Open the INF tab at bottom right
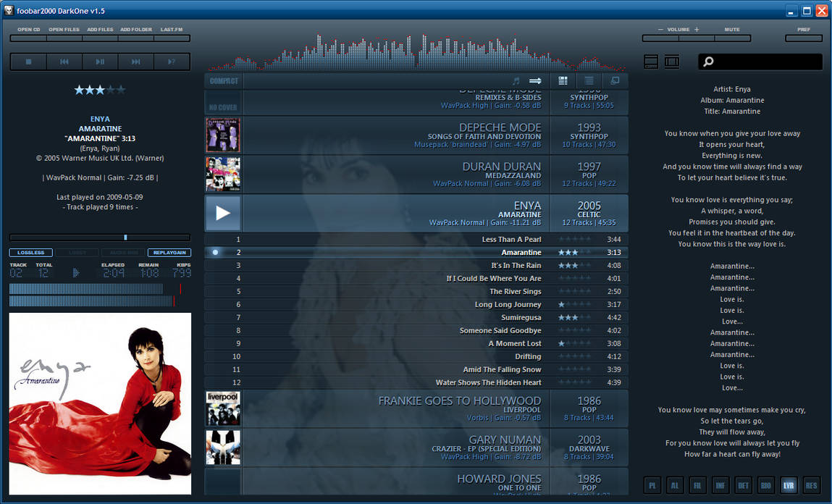The width and height of the screenshot is (832, 504). coord(720,485)
